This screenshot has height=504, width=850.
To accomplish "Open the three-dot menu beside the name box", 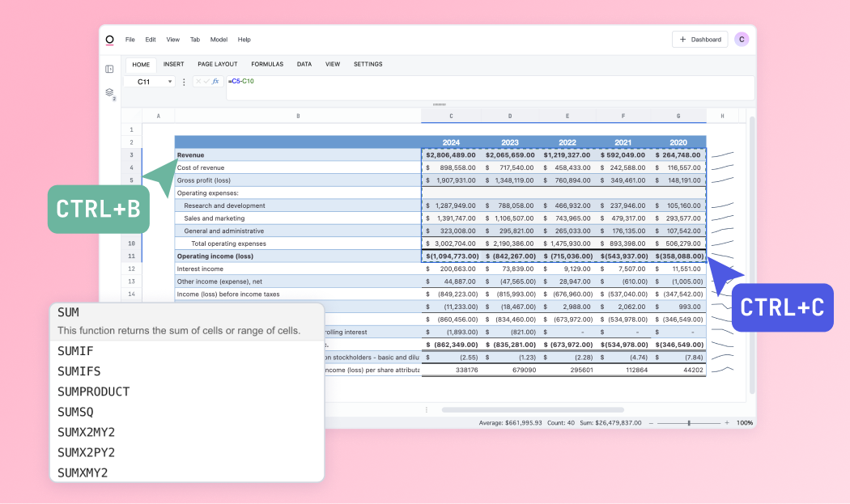I will pyautogui.click(x=182, y=82).
